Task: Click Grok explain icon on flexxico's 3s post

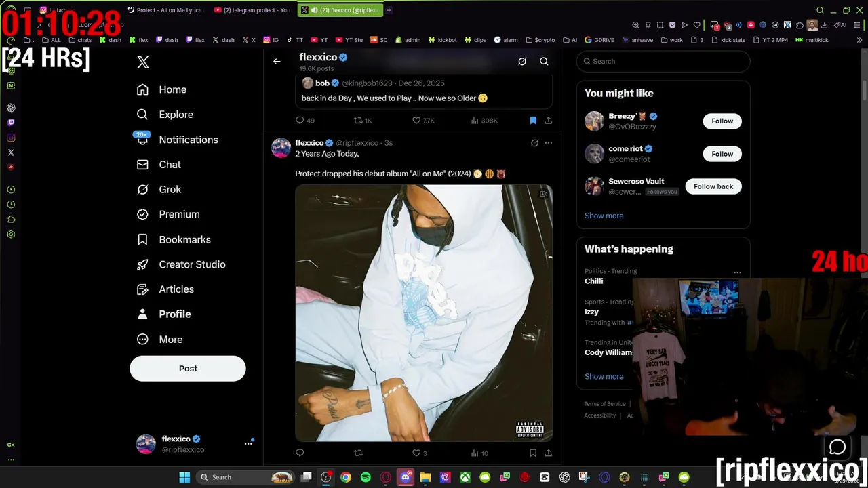Action: point(534,143)
